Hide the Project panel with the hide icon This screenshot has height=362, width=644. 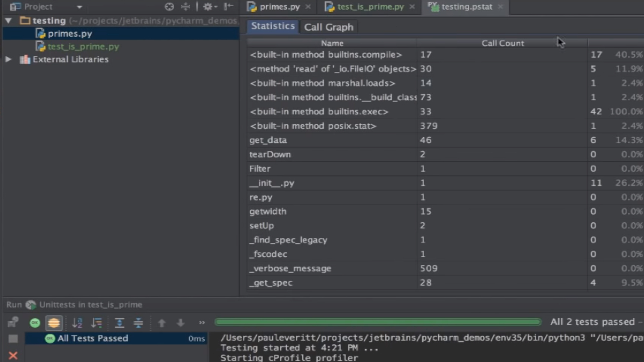(x=227, y=7)
